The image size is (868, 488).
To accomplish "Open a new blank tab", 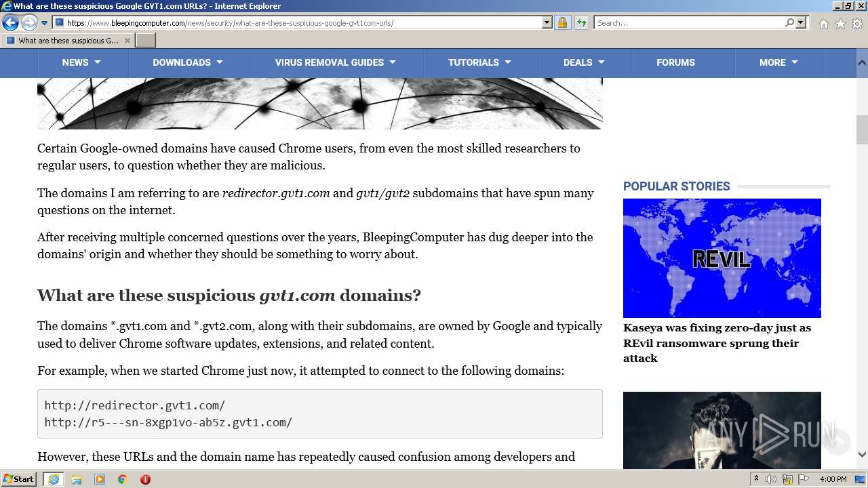I will (x=146, y=41).
